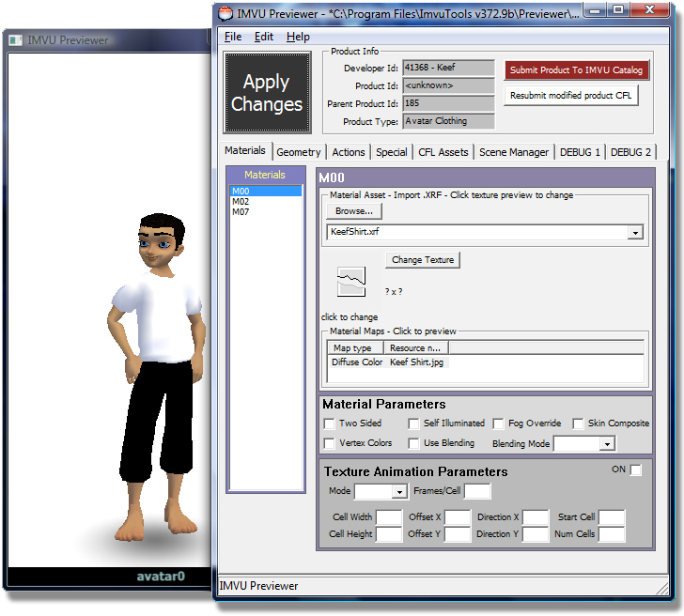Toggle the Fog Override checkbox
Image resolution: width=684 pixels, height=616 pixels.
pyautogui.click(x=498, y=423)
